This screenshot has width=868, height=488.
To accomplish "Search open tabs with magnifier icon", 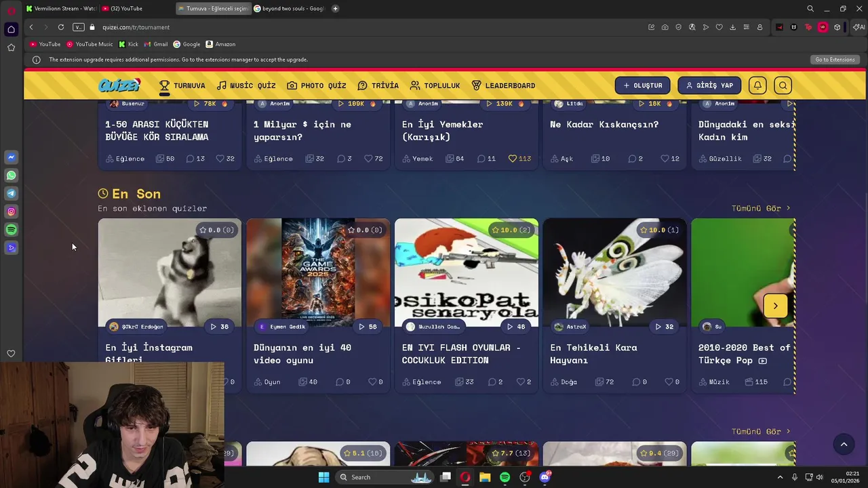I will coord(810,9).
